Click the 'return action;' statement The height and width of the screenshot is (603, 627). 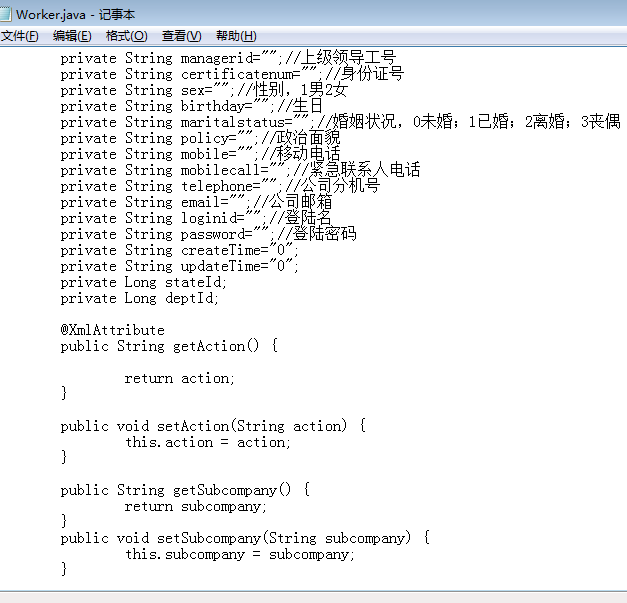[x=180, y=378]
